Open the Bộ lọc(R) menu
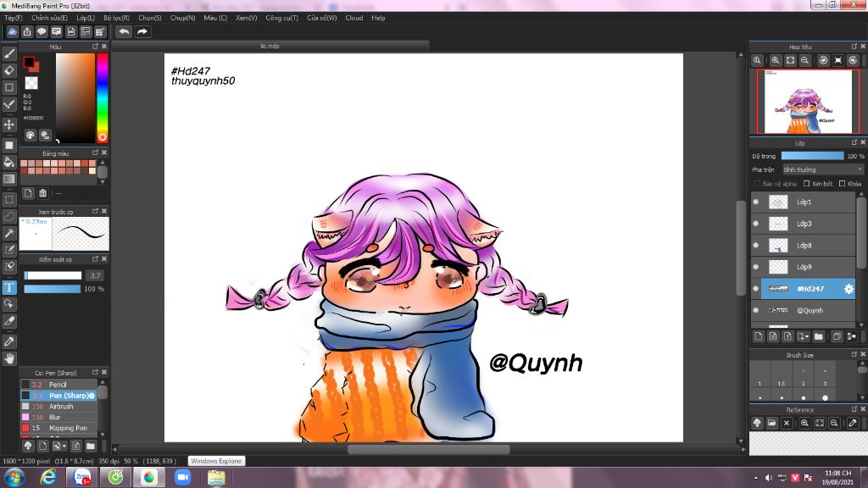Screen dimensions: 868x488 116,18
